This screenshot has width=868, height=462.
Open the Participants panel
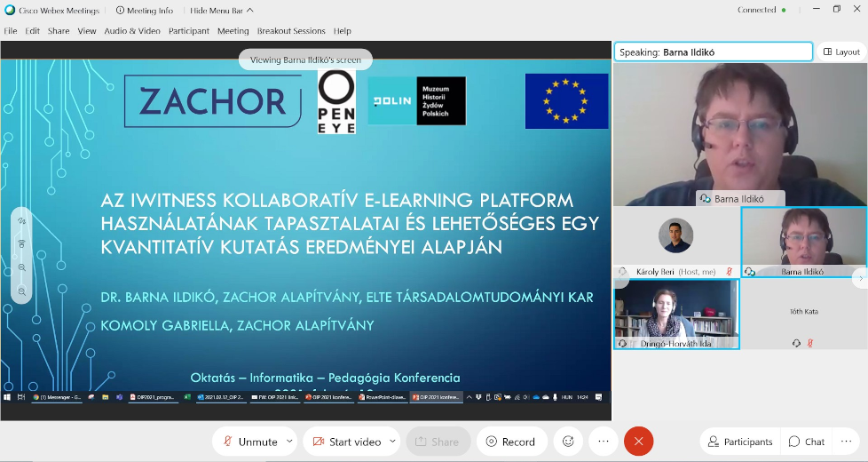(x=741, y=442)
